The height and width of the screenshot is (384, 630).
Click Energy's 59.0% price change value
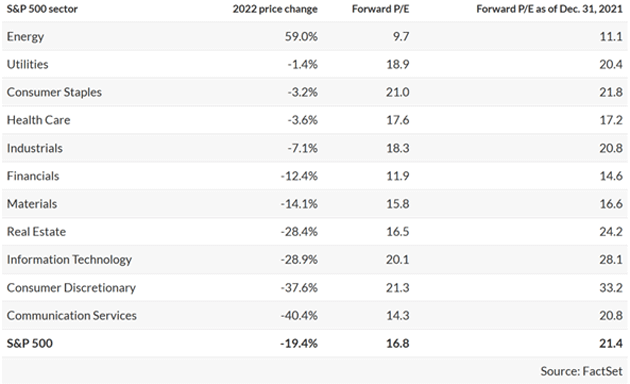(301, 37)
